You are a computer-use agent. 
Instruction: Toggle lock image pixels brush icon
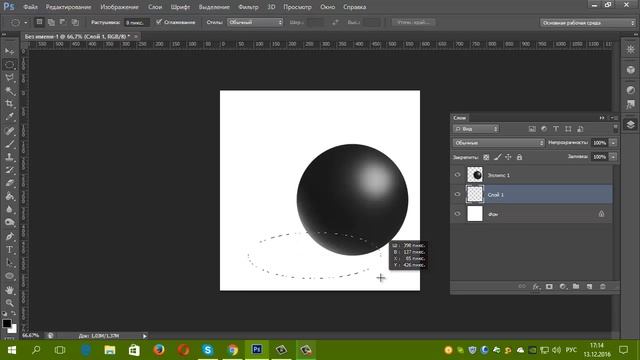click(498, 157)
